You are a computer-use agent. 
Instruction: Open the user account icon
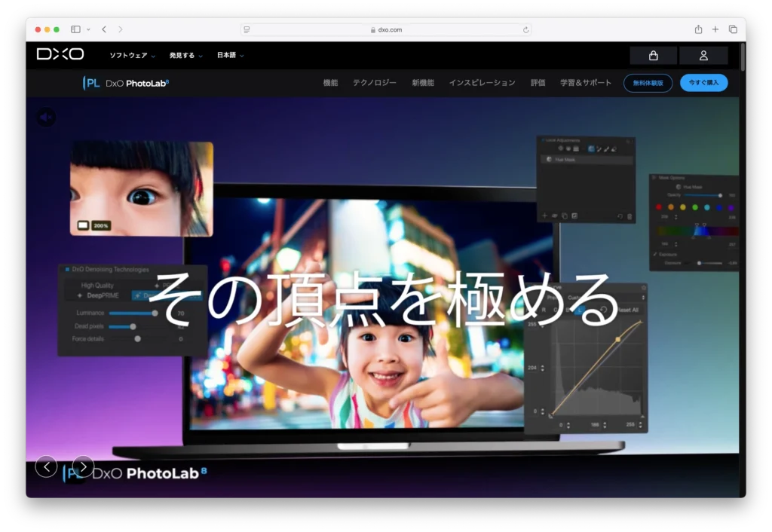[x=703, y=55]
